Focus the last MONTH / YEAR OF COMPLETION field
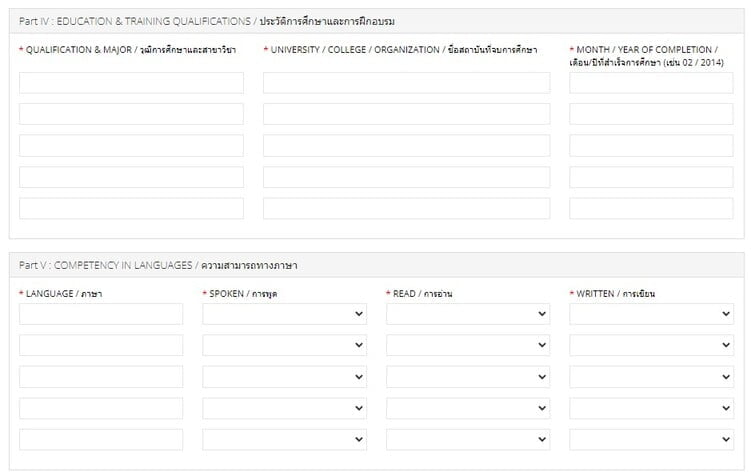The width and height of the screenshot is (751, 476). click(x=651, y=208)
